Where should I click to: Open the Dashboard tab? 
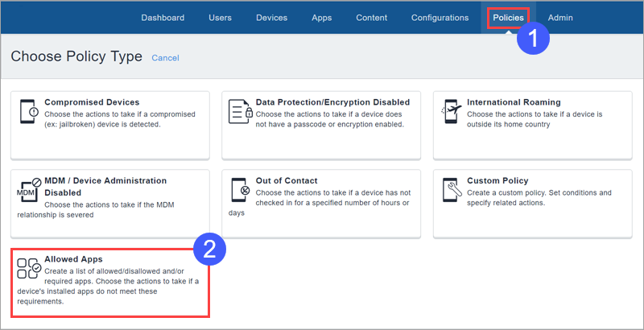[163, 18]
